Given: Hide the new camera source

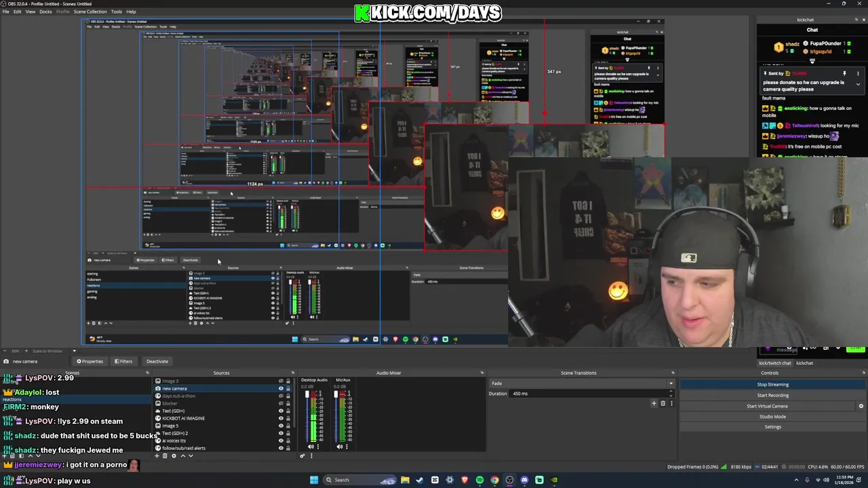Looking at the screenshot, I should pos(281,388).
